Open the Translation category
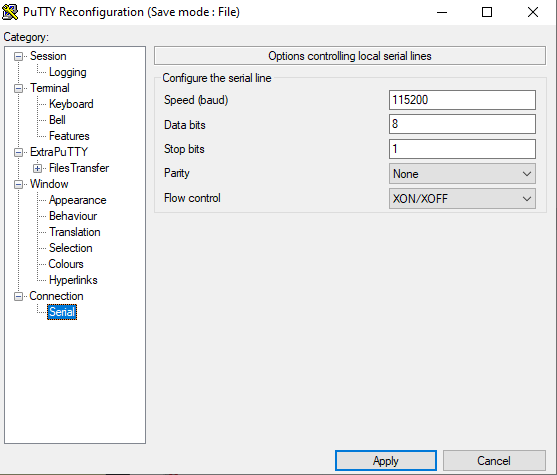Viewport: 557px width, 475px height. pos(75,232)
